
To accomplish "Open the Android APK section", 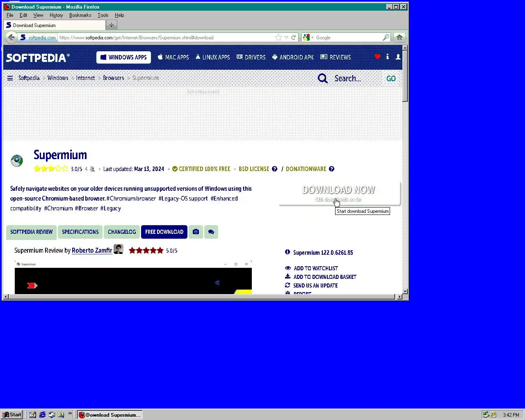I will 293,57.
